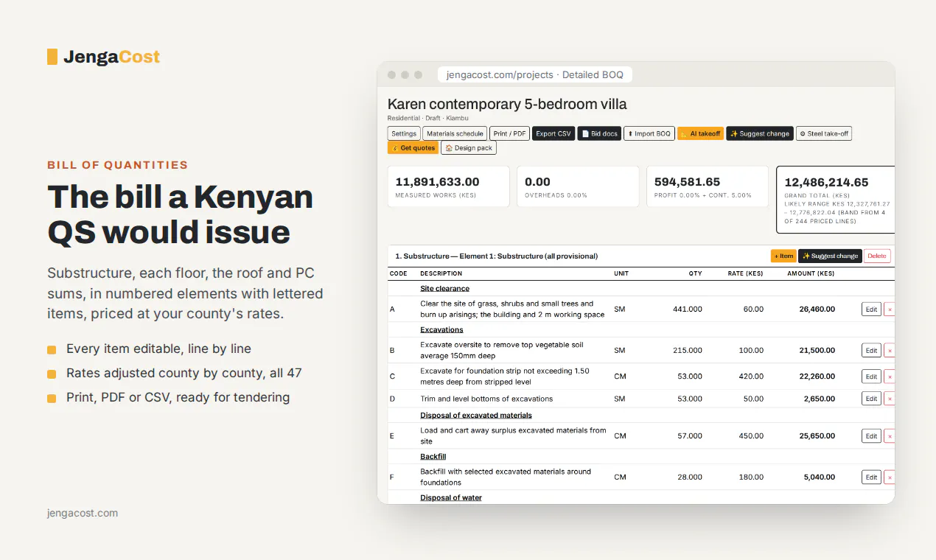The height and width of the screenshot is (560, 936).
Task: Delete row F backfill item
Action: 890,477
